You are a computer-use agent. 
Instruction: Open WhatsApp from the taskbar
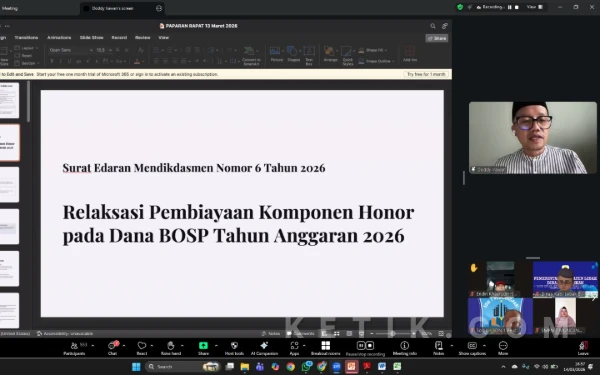pyautogui.click(x=306, y=367)
